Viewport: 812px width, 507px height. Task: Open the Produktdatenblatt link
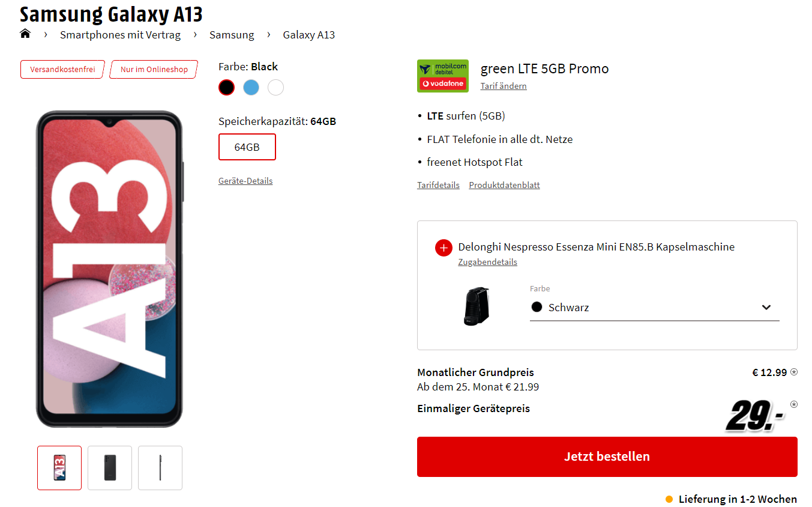point(504,185)
